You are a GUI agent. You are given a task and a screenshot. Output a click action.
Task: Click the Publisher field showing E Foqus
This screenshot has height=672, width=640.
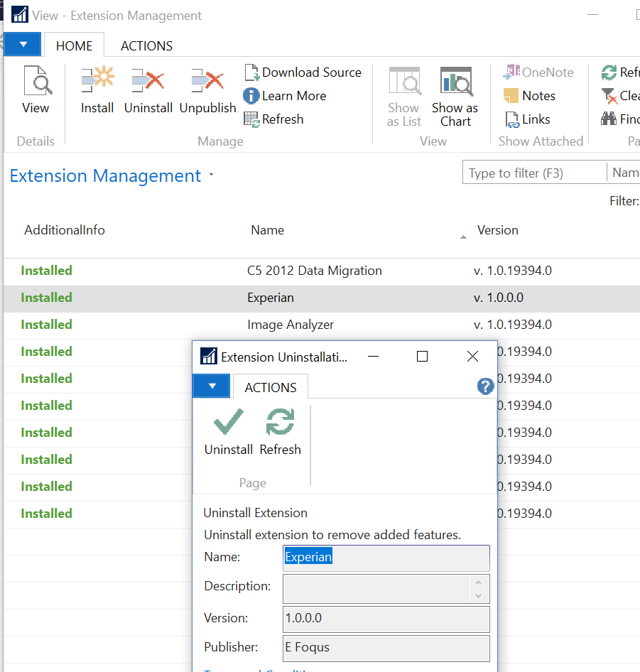point(386,648)
